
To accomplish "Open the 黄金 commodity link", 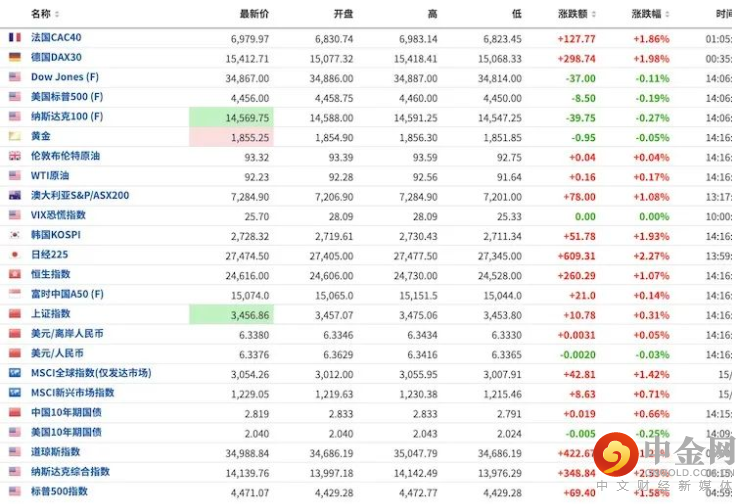I will tap(41, 136).
